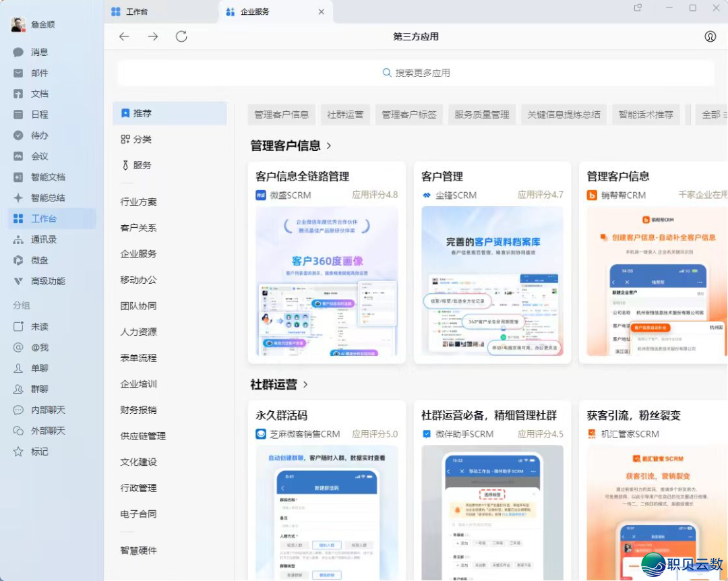Open the 待办 to-do icon
Viewport: 728px width, 581px height.
pos(18,135)
